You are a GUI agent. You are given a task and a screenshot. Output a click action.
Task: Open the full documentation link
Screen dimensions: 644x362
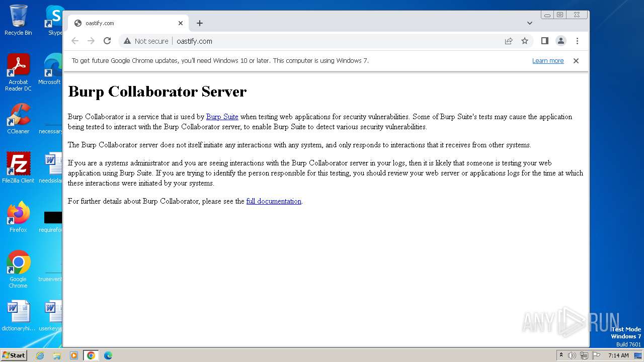(274, 201)
